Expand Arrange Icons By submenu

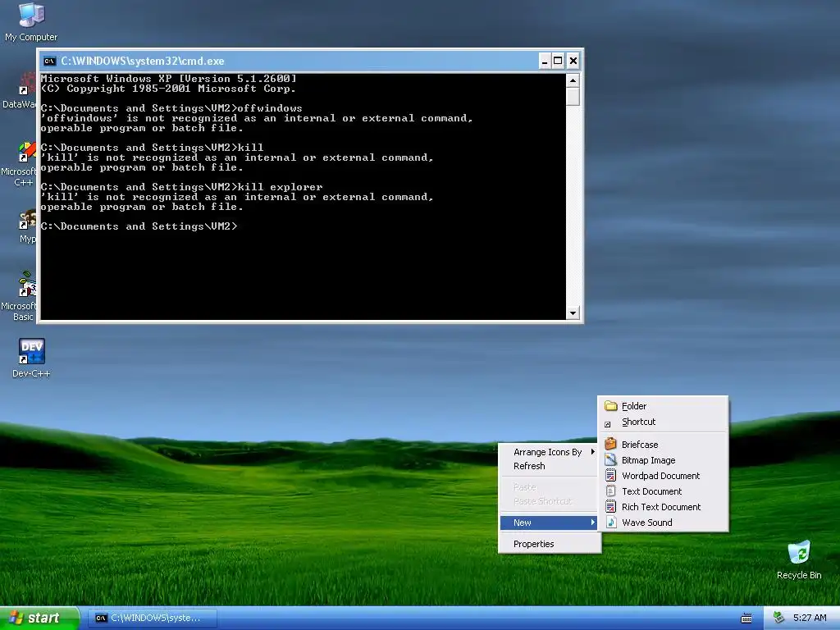(x=550, y=452)
